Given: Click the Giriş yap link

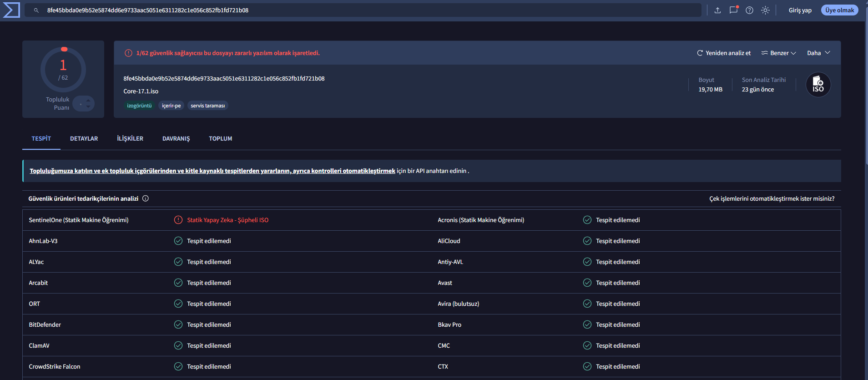Looking at the screenshot, I should pyautogui.click(x=800, y=10).
